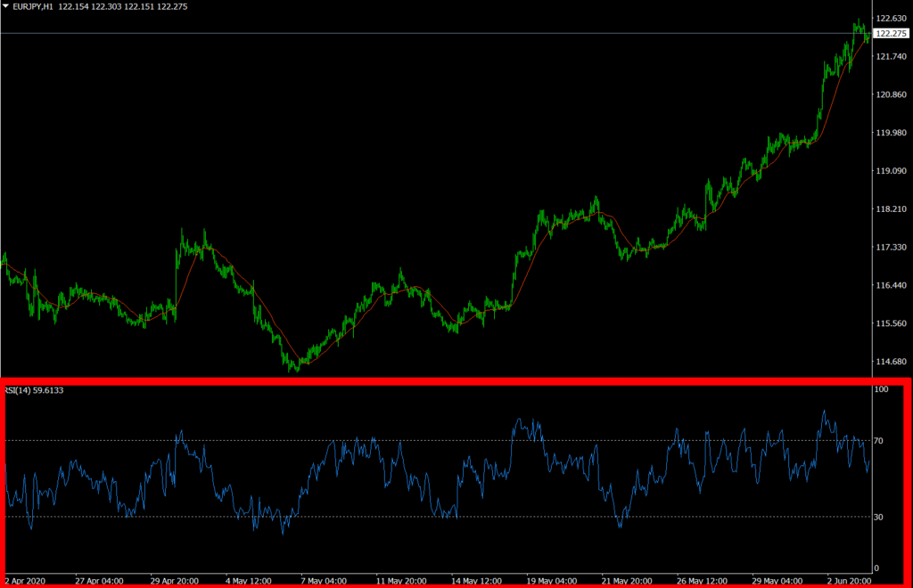Click the 19 May 04:00 time label
The width and height of the screenshot is (913, 588).
coord(552,580)
